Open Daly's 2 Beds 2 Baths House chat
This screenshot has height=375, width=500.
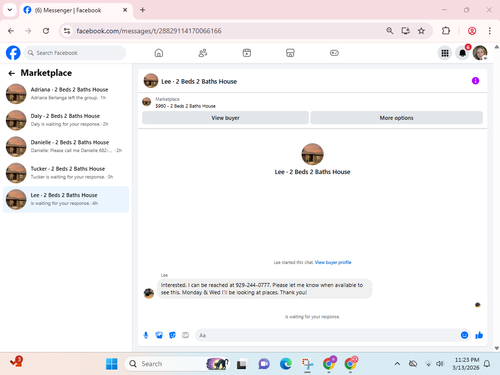tap(66, 120)
